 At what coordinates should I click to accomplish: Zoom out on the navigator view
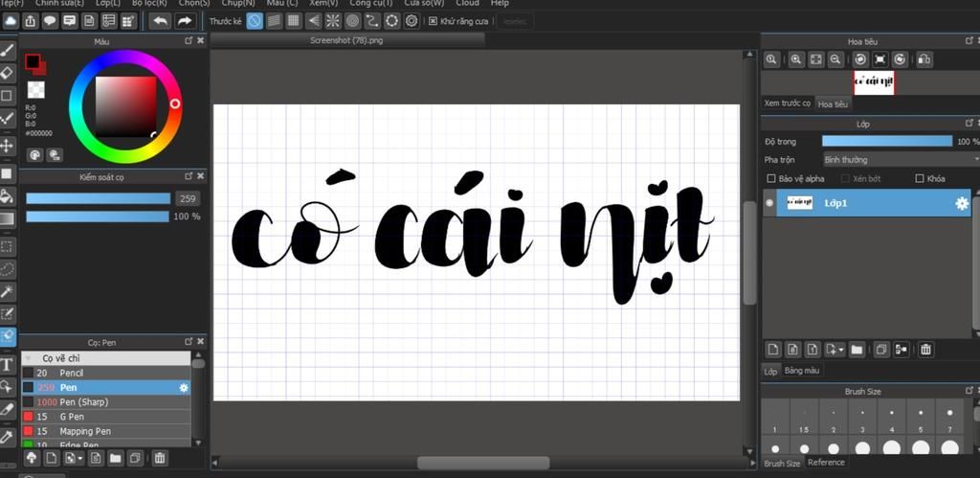coord(835,59)
